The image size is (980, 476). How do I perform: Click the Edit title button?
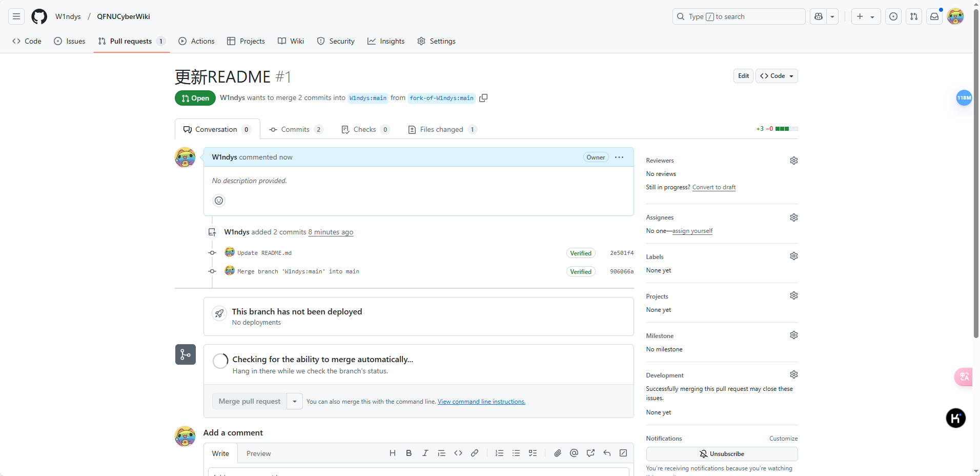pyautogui.click(x=744, y=76)
